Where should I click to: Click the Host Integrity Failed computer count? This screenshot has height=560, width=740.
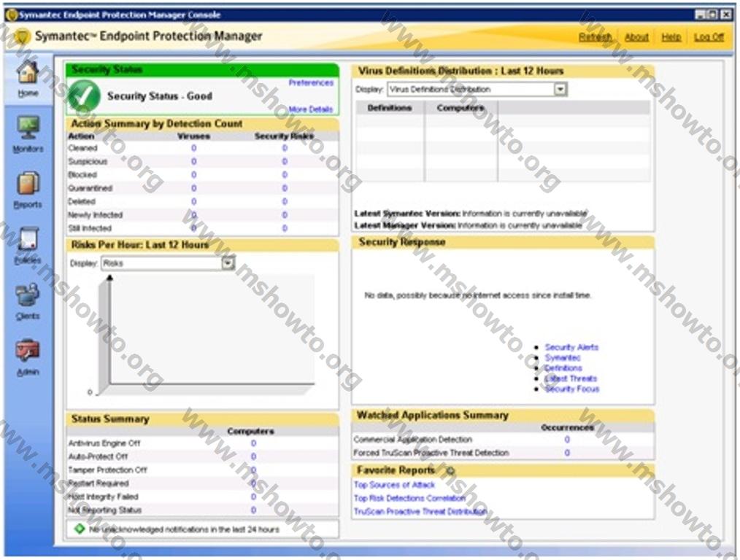point(253,497)
